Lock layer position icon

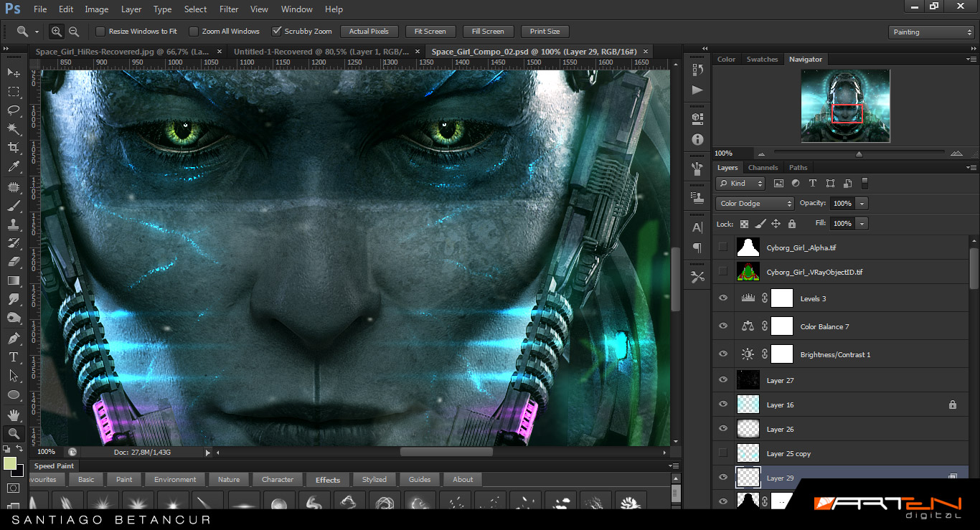[x=776, y=224]
